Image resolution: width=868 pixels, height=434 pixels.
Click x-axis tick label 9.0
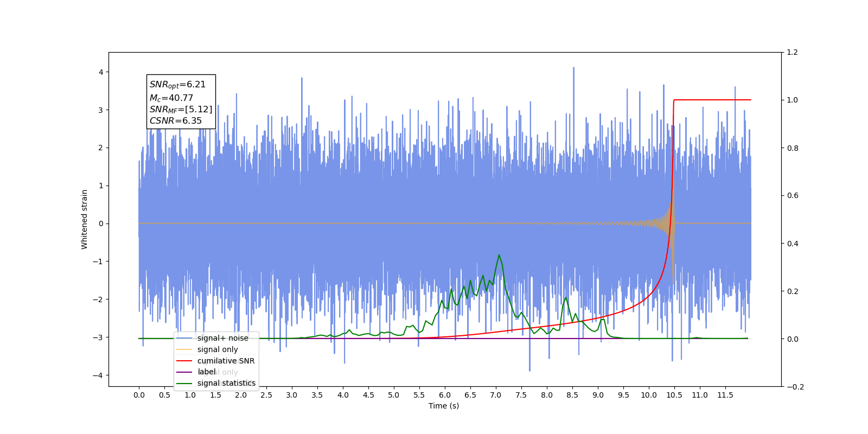[598, 395]
